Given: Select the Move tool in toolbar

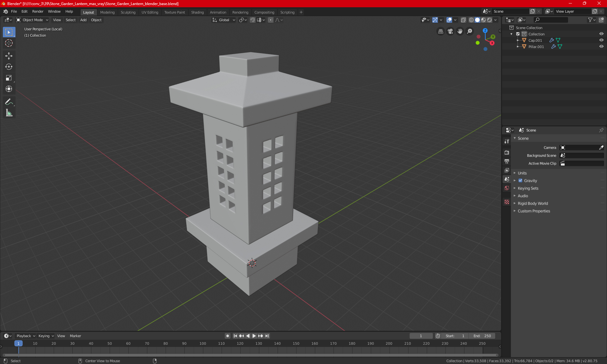Looking at the screenshot, I should [x=9, y=55].
